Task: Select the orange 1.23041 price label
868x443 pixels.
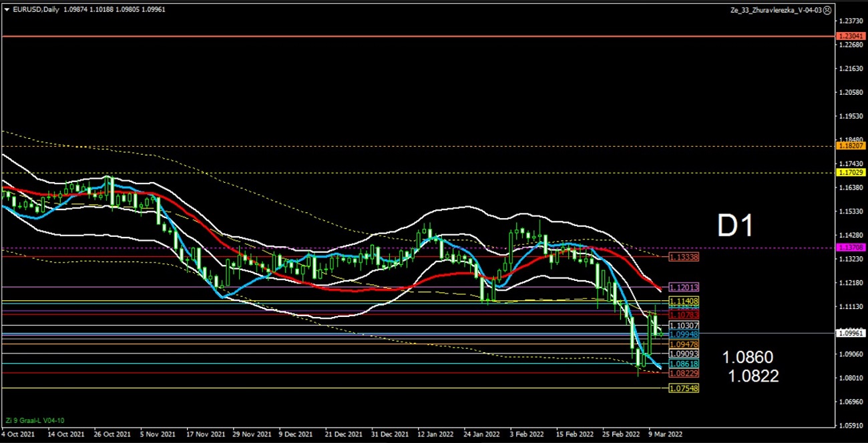Action: click(x=850, y=36)
